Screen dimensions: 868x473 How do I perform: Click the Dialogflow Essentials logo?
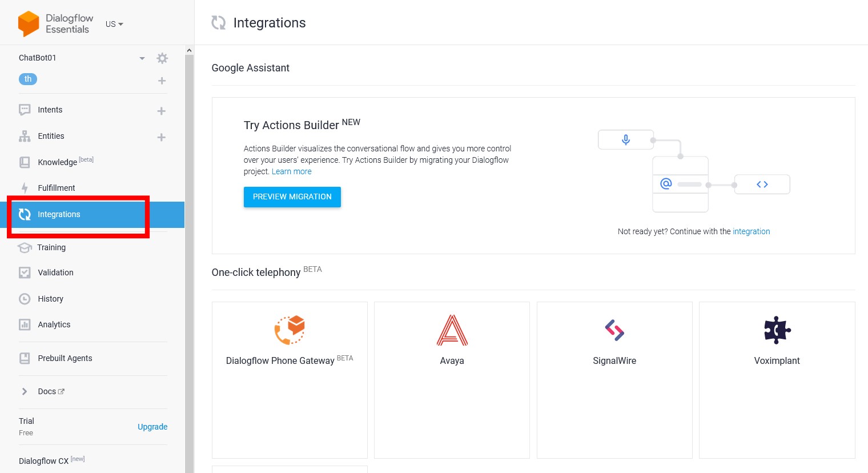tap(55, 24)
